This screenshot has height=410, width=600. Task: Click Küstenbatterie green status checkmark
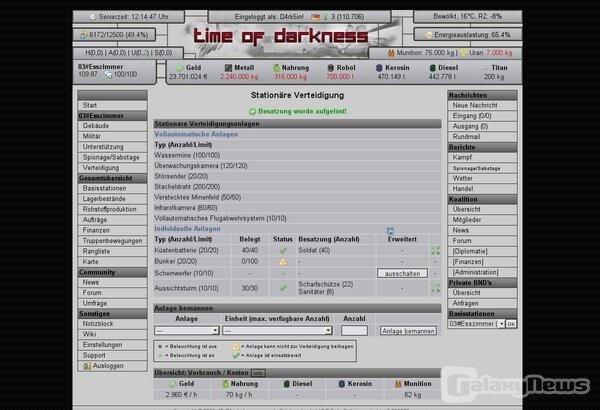(x=283, y=250)
